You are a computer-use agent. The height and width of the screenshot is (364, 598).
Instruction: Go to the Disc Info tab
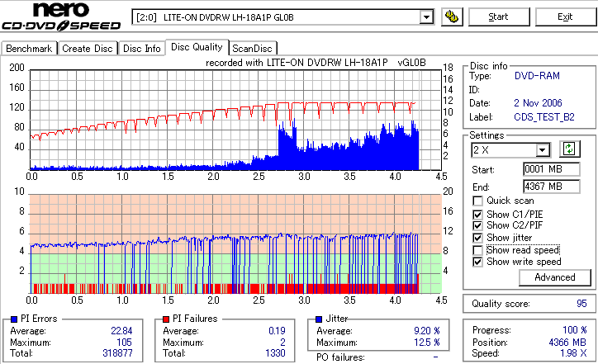click(142, 49)
